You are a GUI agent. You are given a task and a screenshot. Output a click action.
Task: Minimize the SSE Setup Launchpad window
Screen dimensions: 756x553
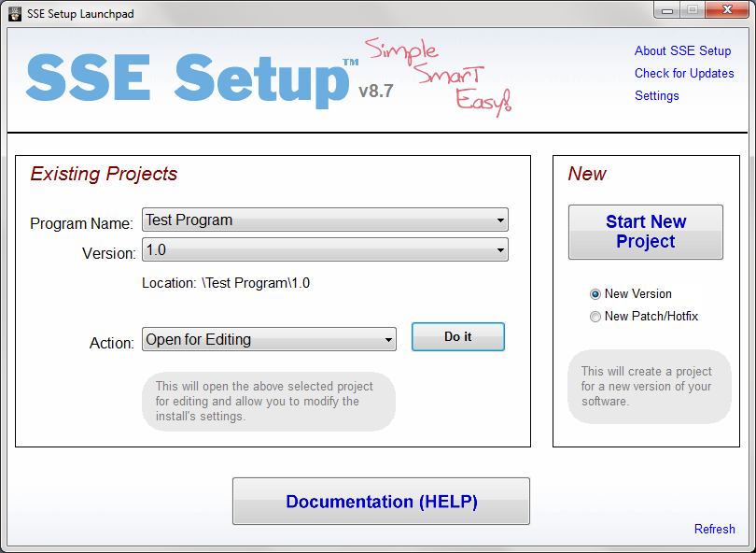pyautogui.click(x=666, y=10)
